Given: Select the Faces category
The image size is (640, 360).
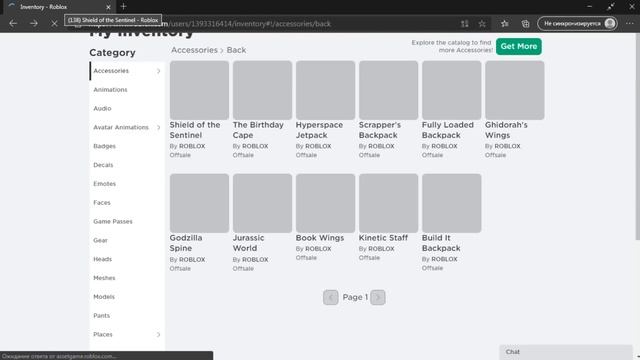Looking at the screenshot, I should [102, 202].
